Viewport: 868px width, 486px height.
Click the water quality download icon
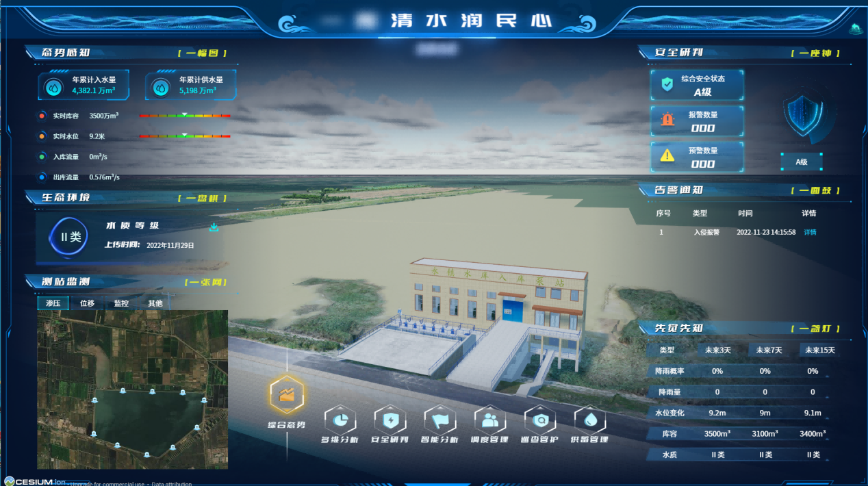[214, 227]
